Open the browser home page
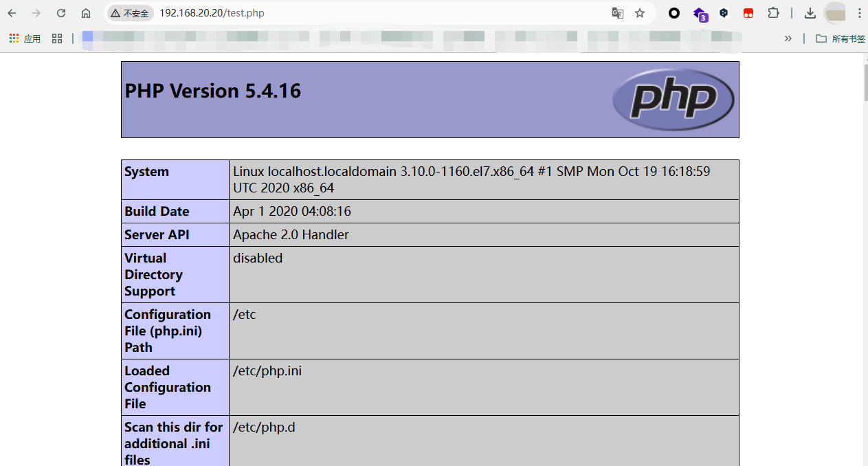Screen dimensions: 868x466 click(x=86, y=13)
